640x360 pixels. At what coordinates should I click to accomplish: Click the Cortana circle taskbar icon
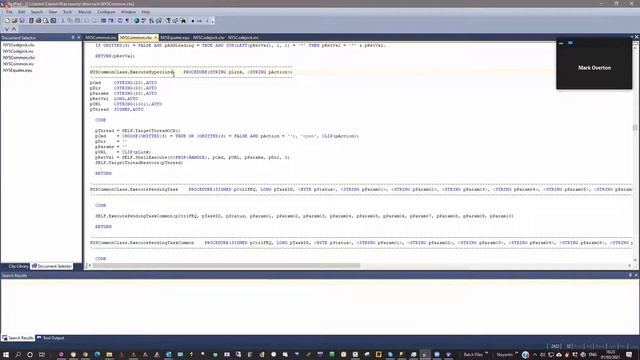tap(30, 355)
